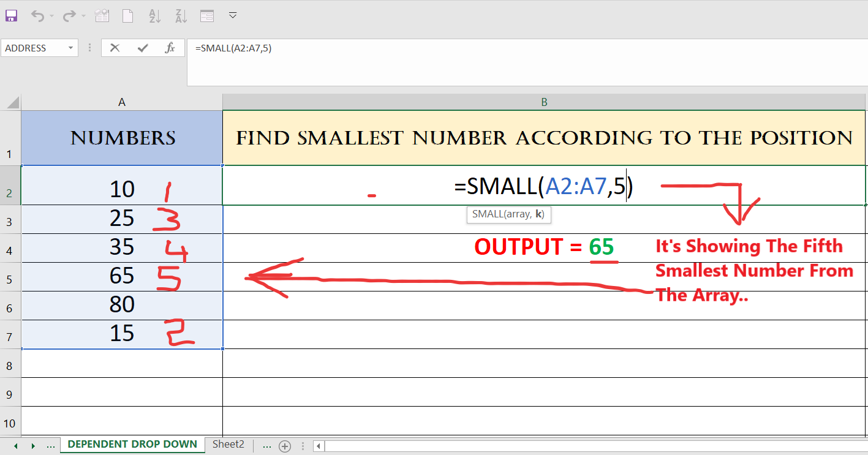Click the FIND SMALLEST NUMBER header cell
Viewport: 868px width, 455px height.
(x=545, y=138)
